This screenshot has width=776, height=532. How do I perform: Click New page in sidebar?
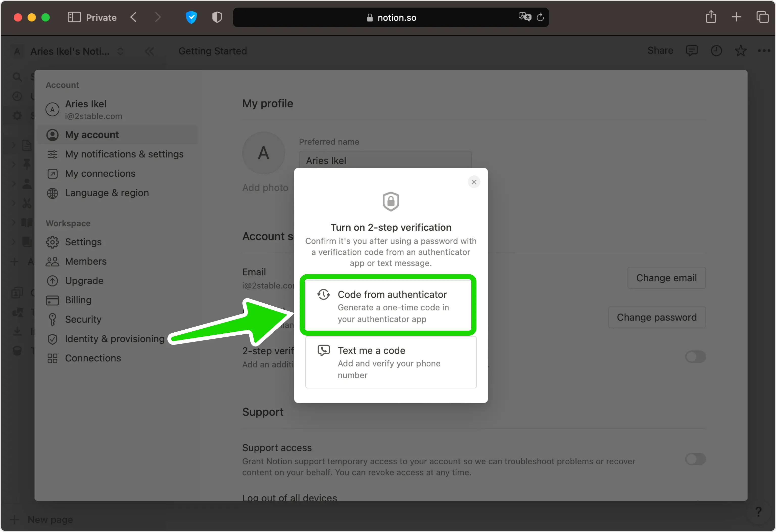point(42,520)
